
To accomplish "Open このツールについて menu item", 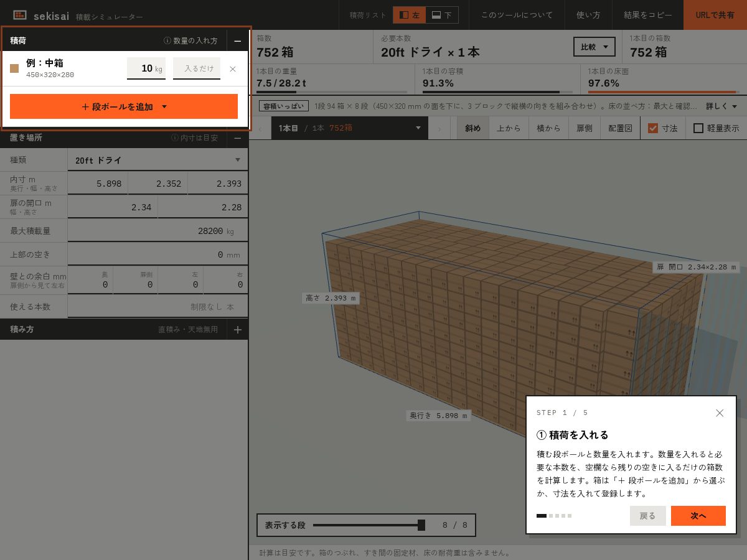I will [517, 15].
